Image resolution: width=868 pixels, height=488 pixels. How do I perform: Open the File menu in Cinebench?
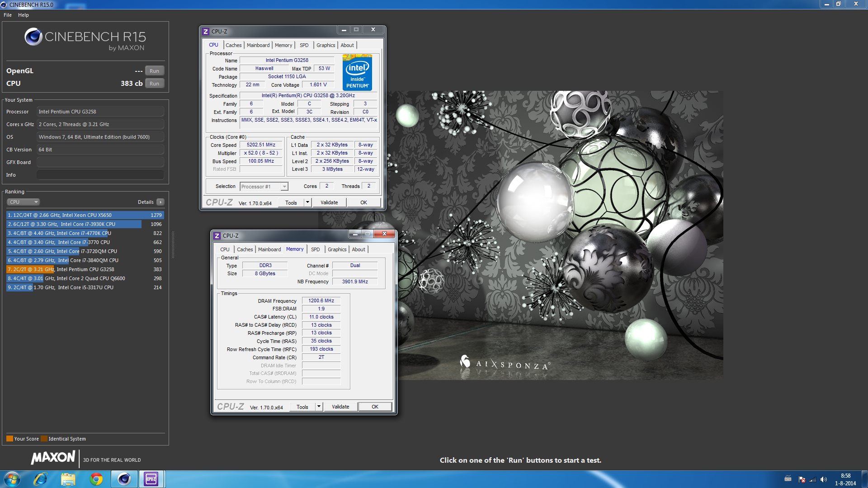8,15
